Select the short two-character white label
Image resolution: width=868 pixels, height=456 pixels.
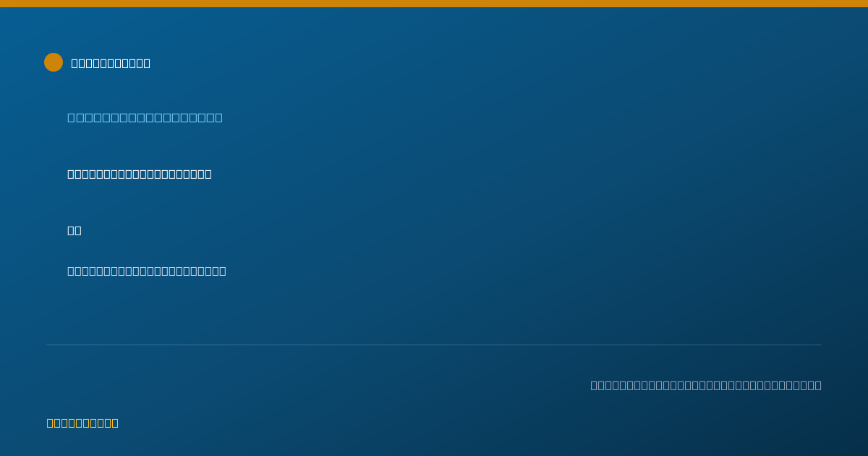tap(75, 230)
